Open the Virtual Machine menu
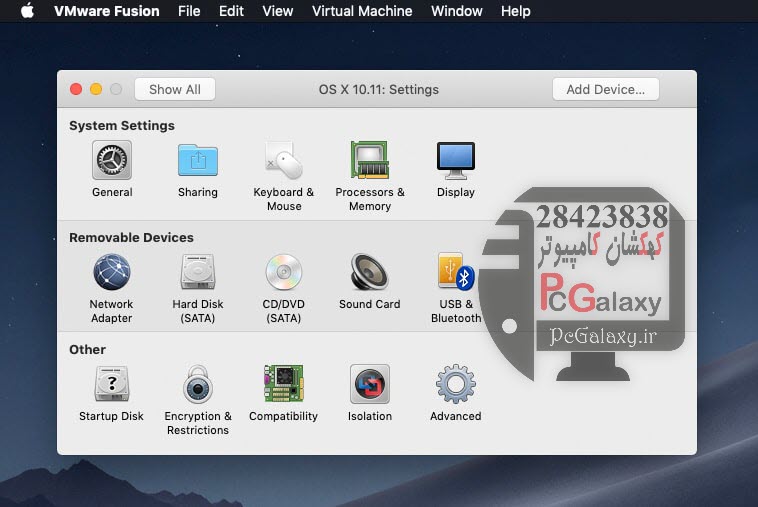The width and height of the screenshot is (758, 507). click(x=362, y=11)
